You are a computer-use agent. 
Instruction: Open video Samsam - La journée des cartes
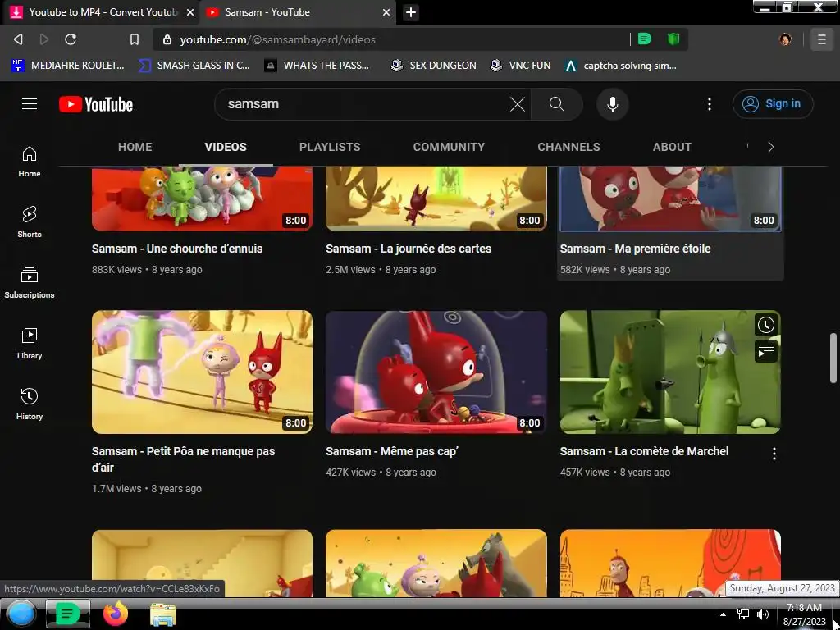409,249
